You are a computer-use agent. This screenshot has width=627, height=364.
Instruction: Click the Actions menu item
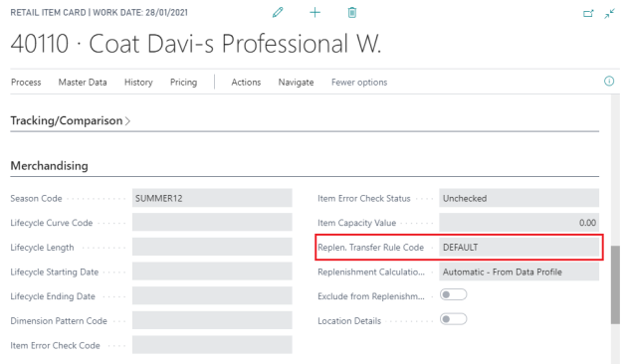(x=246, y=82)
